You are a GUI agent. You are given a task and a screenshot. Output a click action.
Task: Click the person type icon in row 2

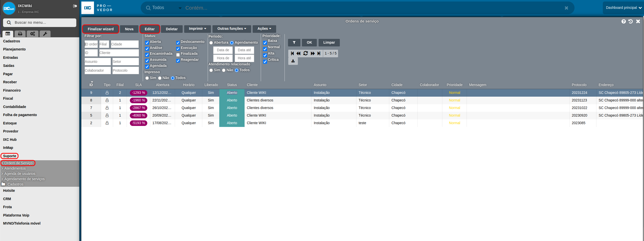tap(107, 123)
